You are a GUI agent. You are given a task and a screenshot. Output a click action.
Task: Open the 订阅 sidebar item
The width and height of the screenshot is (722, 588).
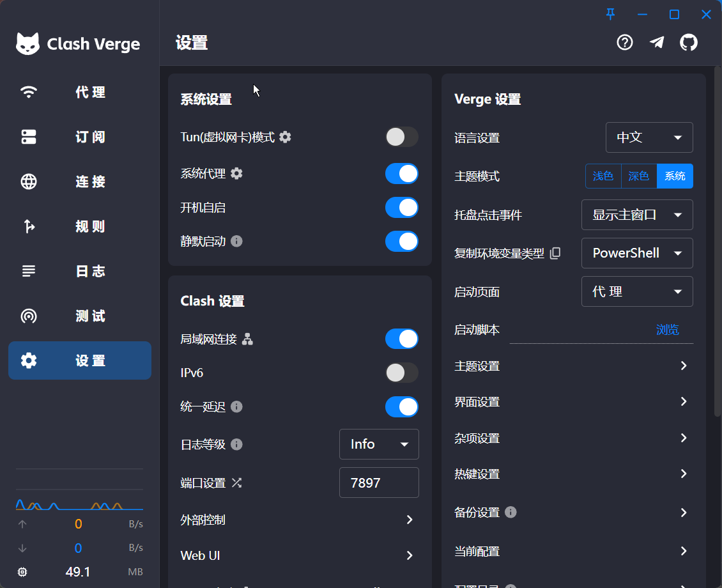click(80, 137)
